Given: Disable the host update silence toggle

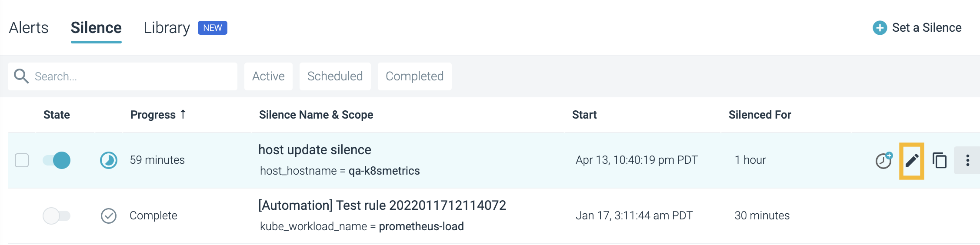Looking at the screenshot, I should pyautogui.click(x=57, y=160).
